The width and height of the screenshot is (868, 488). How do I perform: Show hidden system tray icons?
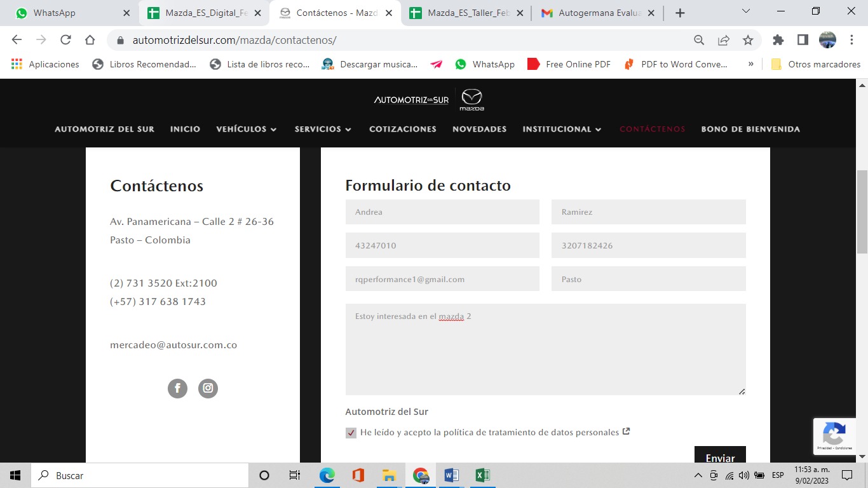(x=698, y=475)
